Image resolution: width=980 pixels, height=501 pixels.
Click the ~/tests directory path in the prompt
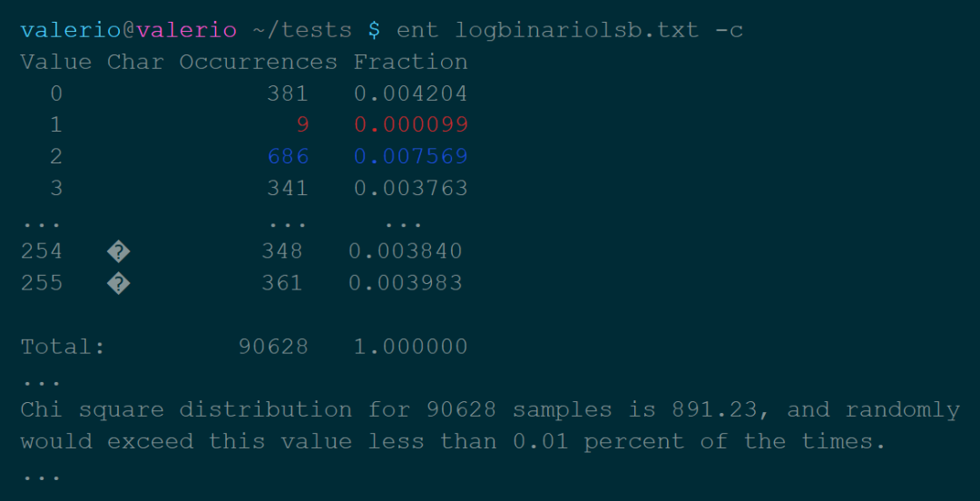coord(302,30)
